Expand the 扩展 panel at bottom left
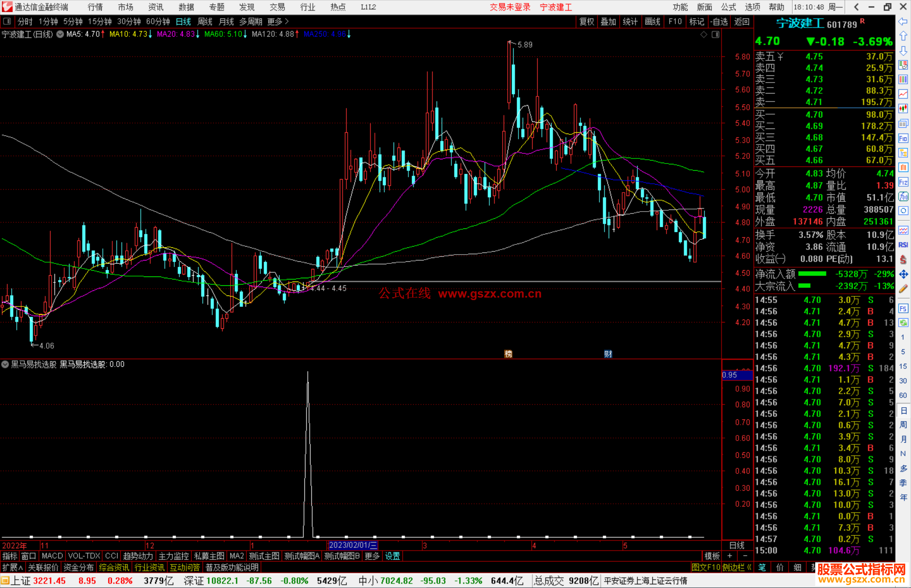 coord(13,567)
